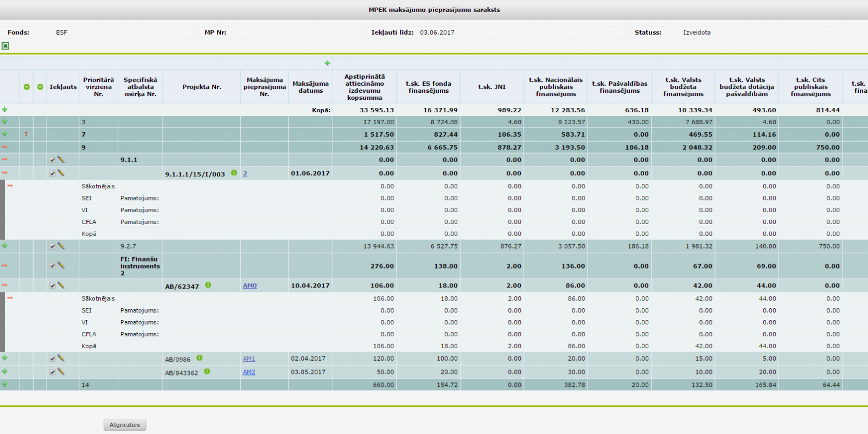Click the info icon next to AB/843362

point(207,372)
